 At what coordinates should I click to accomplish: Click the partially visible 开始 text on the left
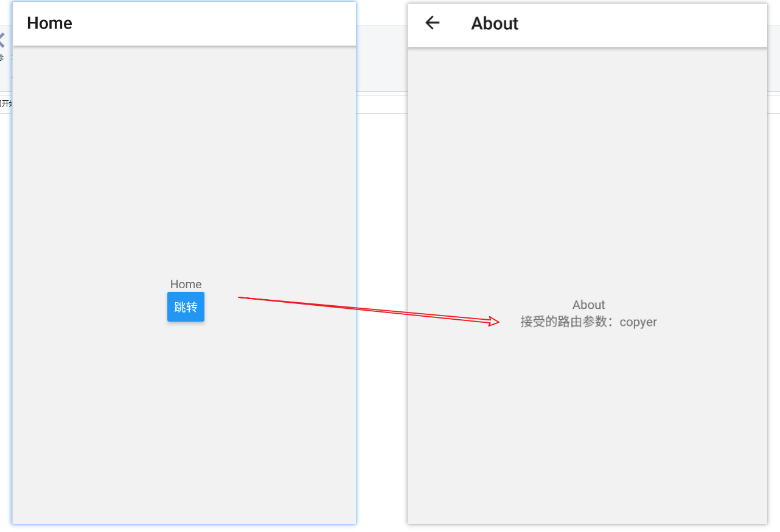point(4,103)
